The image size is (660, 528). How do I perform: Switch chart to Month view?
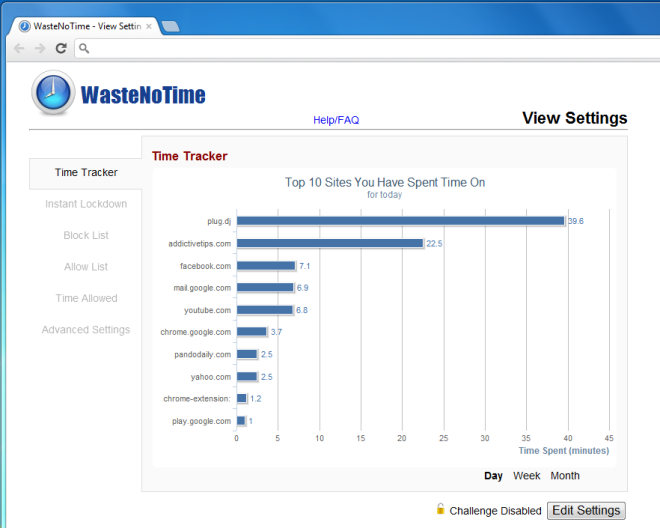[x=565, y=476]
